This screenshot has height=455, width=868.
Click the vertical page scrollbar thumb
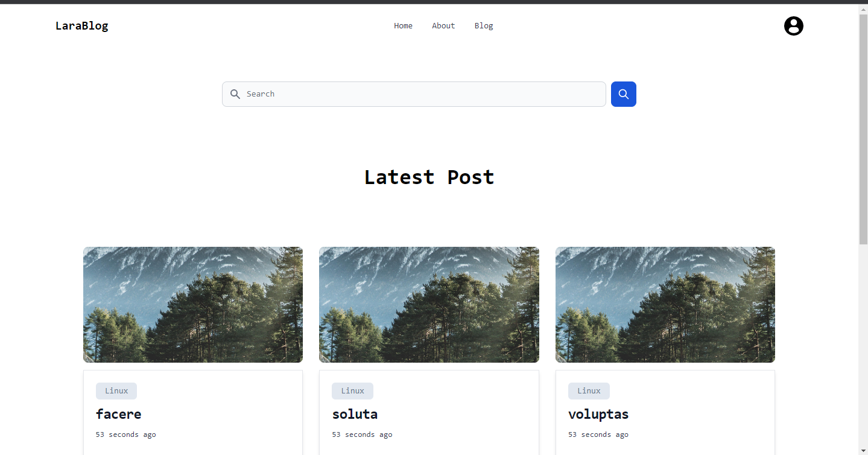(863, 129)
